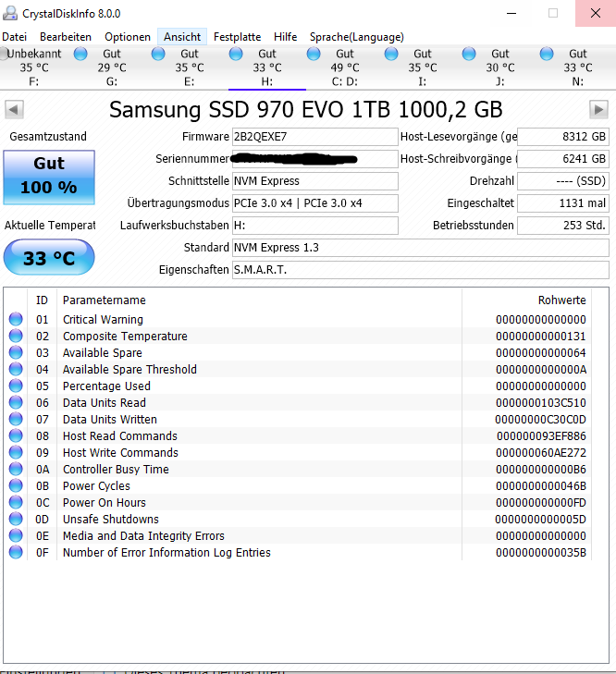The image size is (616, 674).
Task: Select the H: drive tab
Action: coord(267,67)
